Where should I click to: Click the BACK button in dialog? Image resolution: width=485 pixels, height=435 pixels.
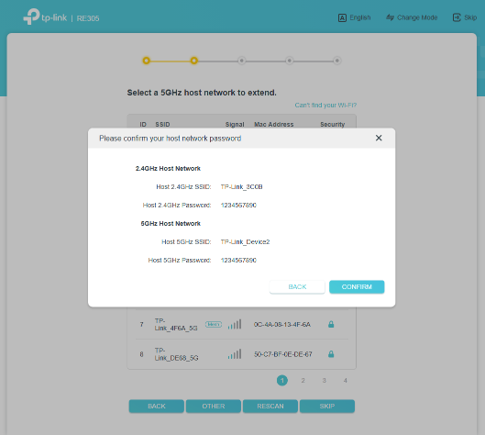(x=297, y=287)
